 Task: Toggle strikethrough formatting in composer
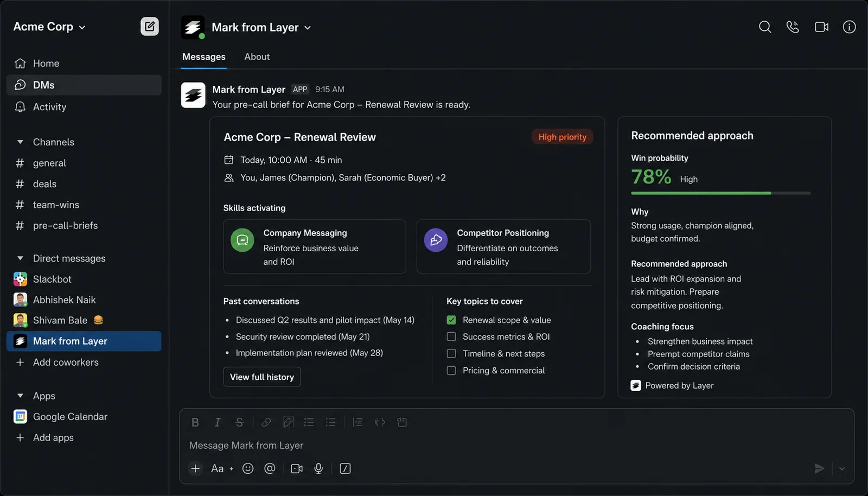pos(239,422)
